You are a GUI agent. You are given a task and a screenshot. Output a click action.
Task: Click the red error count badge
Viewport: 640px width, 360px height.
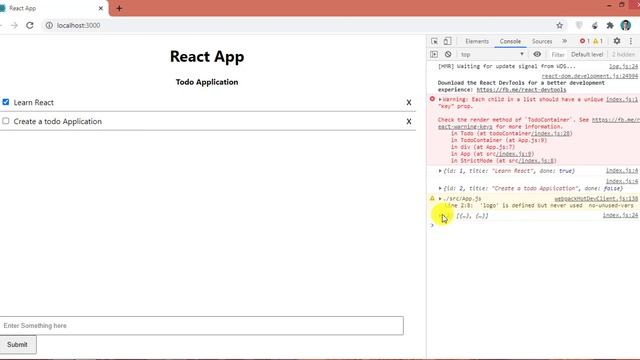click(584, 41)
